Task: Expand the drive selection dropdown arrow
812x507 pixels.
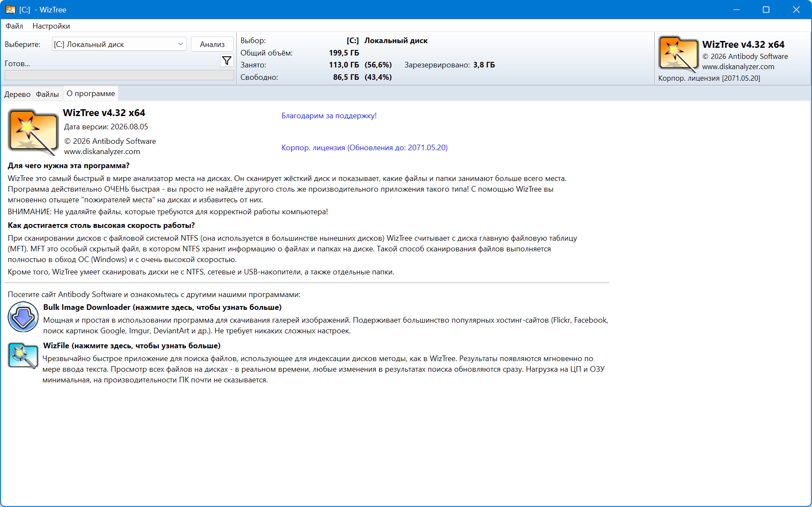Action: coord(181,44)
